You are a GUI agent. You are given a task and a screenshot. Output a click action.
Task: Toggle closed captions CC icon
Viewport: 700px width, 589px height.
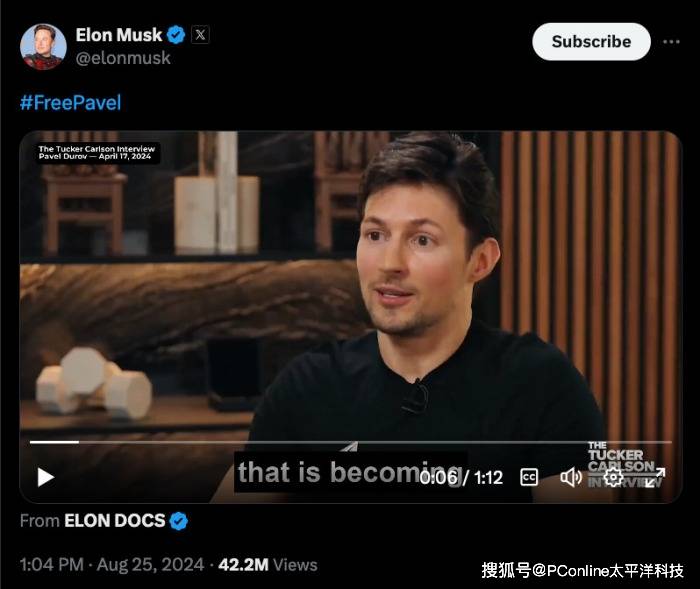point(529,477)
